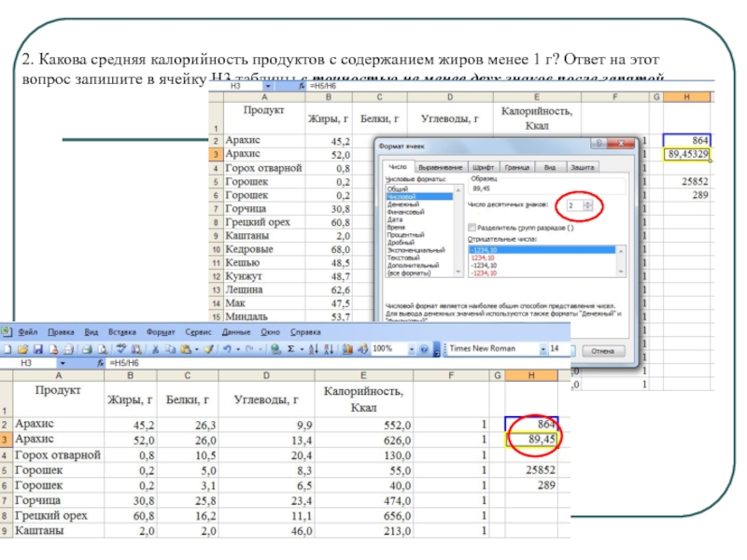Open the Name Box dropdown for H3

[63, 363]
